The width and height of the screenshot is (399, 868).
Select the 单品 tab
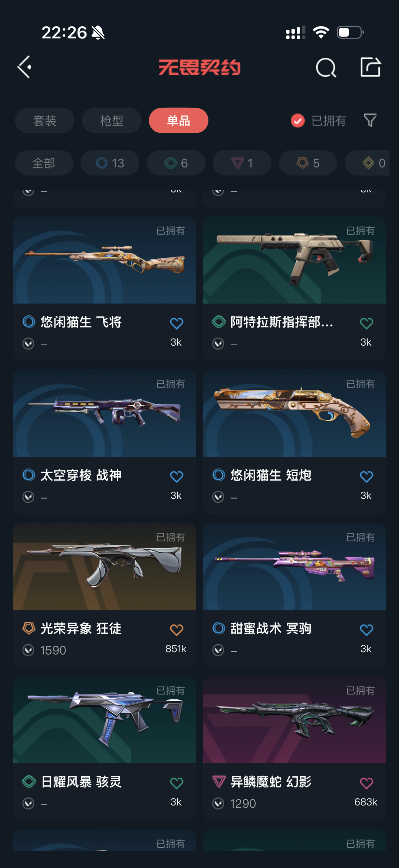tap(178, 121)
